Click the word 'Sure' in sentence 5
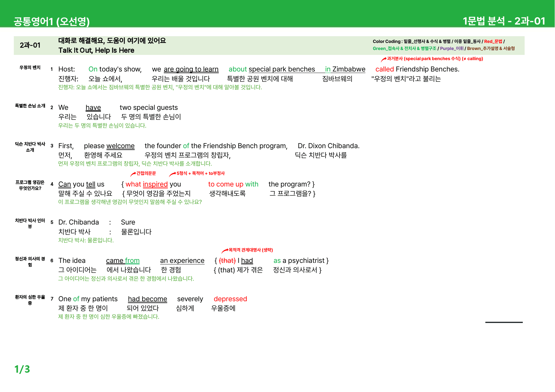Screen dimensions: 555x392 click(x=128, y=222)
